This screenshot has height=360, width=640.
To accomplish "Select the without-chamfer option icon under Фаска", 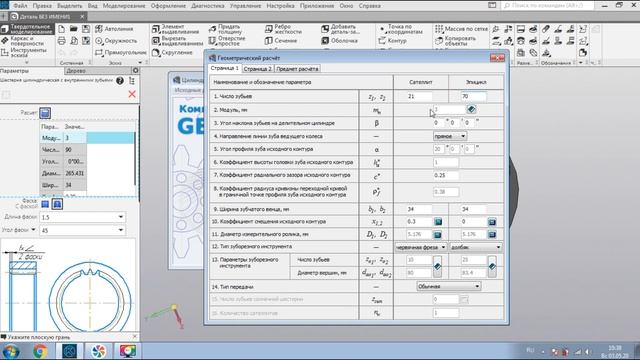I will [x=45, y=204].
